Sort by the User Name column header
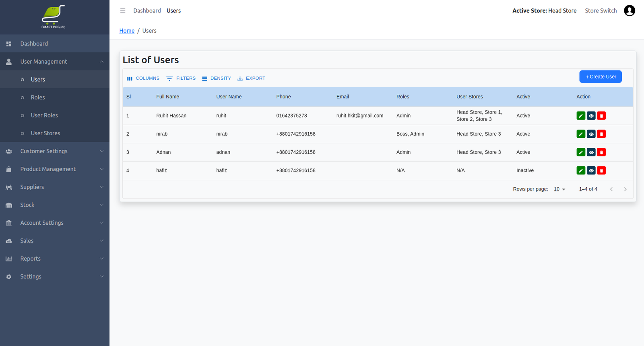Screen dimensions: 644x346 (x=229, y=97)
